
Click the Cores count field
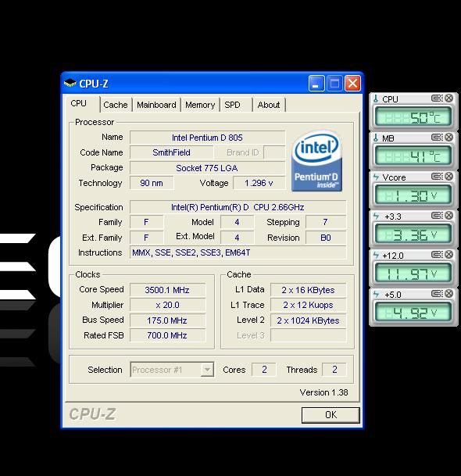[x=264, y=370]
